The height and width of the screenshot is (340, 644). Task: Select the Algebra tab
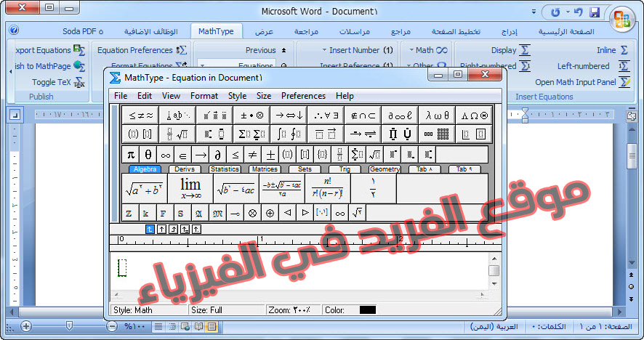pyautogui.click(x=145, y=169)
